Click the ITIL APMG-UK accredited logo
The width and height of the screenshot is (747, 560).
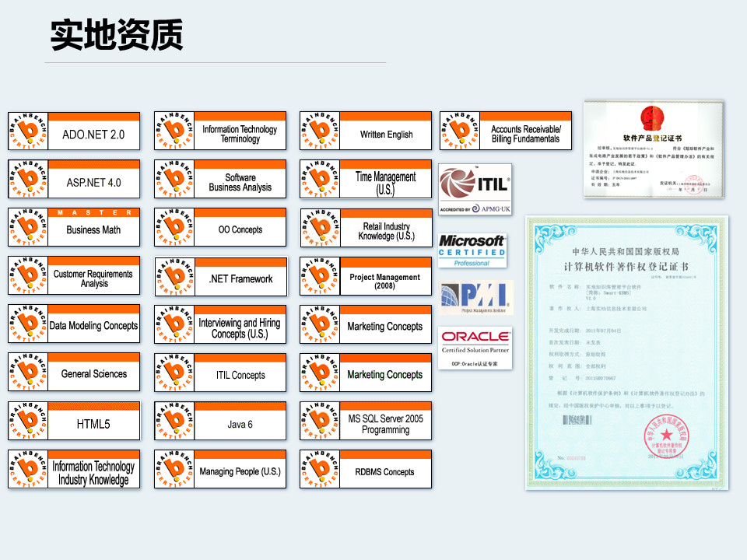click(x=475, y=190)
